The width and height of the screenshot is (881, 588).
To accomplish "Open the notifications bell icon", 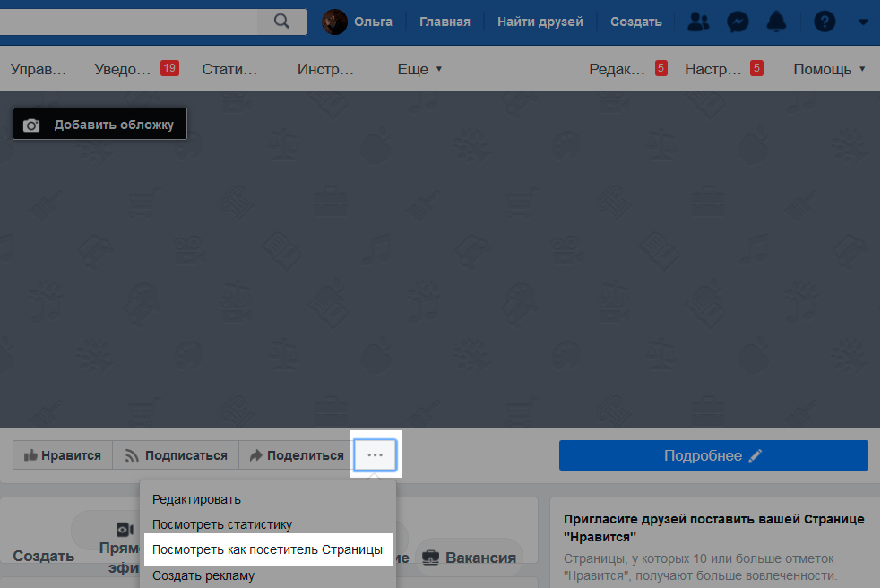I will (x=776, y=22).
